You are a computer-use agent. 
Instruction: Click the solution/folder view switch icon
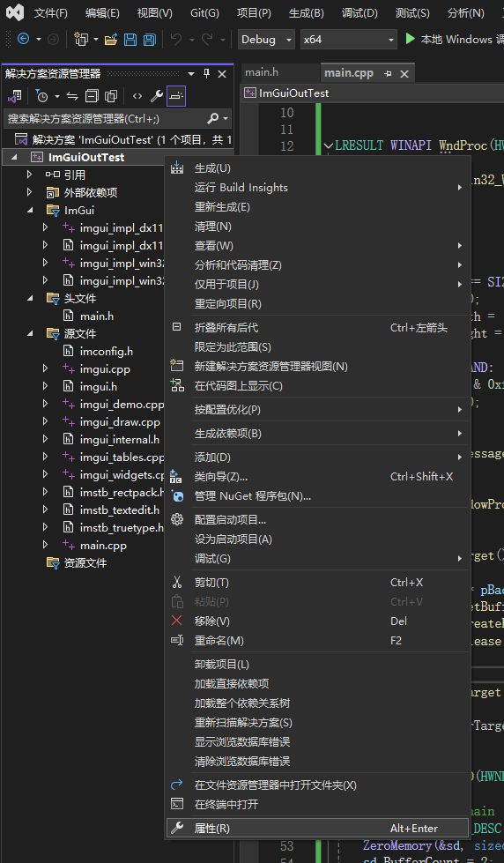coord(14,96)
